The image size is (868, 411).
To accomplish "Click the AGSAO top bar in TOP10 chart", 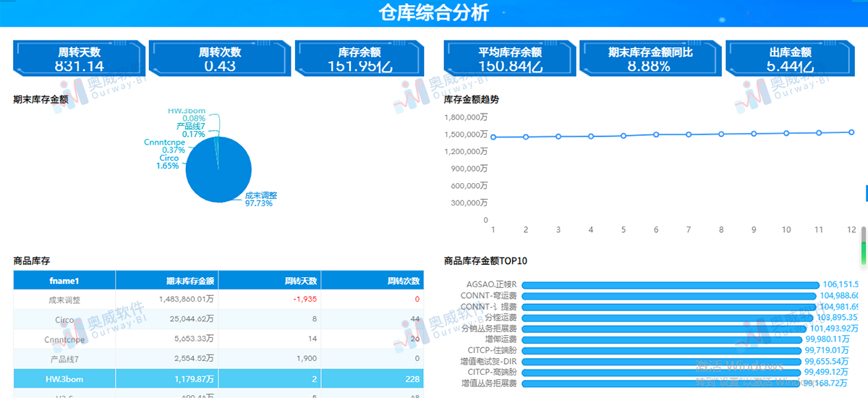I will pyautogui.click(x=671, y=285).
